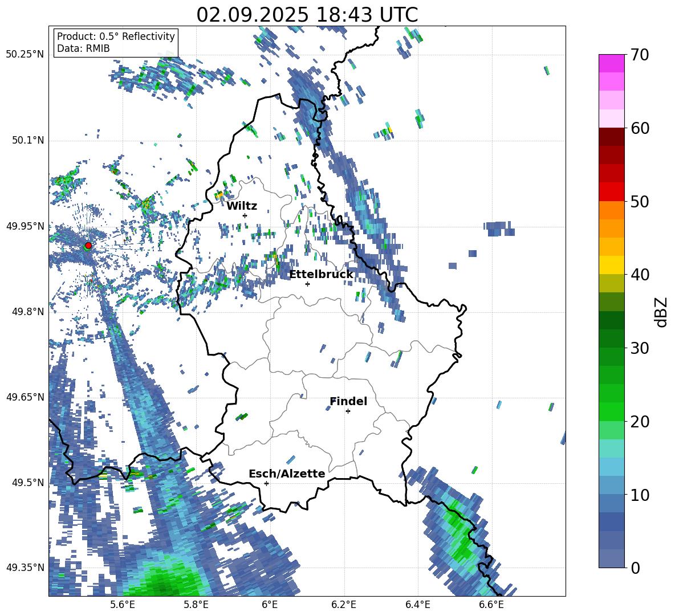Click the 6.4°E longitude label
The width and height of the screenshot is (675, 616).
click(x=417, y=605)
